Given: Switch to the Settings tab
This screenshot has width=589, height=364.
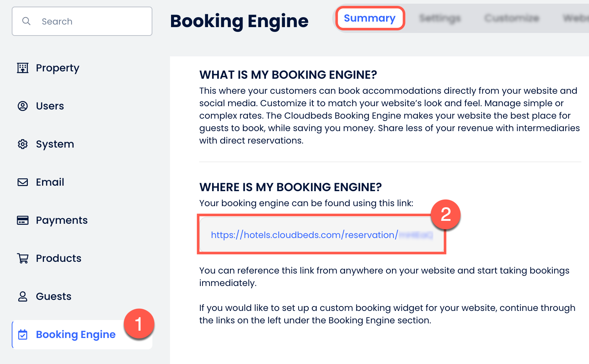Looking at the screenshot, I should point(440,18).
